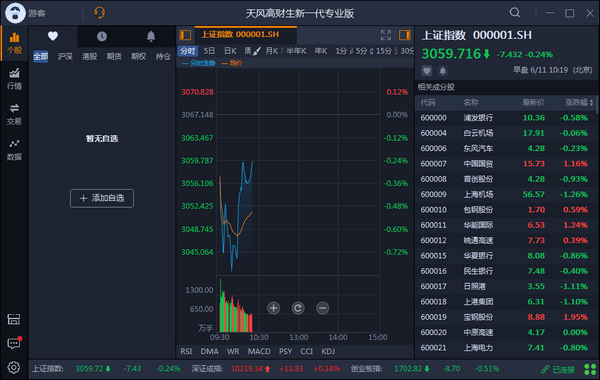Toggle favorite heart for 上证指数
Image resolution: width=600 pixels, height=380 pixels.
pyautogui.click(x=427, y=70)
